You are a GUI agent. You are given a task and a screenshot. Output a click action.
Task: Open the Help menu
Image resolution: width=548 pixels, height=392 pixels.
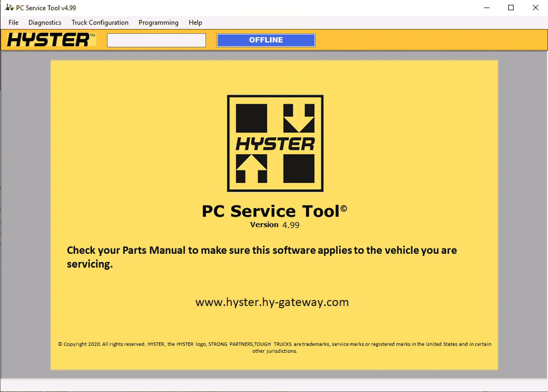pos(195,23)
